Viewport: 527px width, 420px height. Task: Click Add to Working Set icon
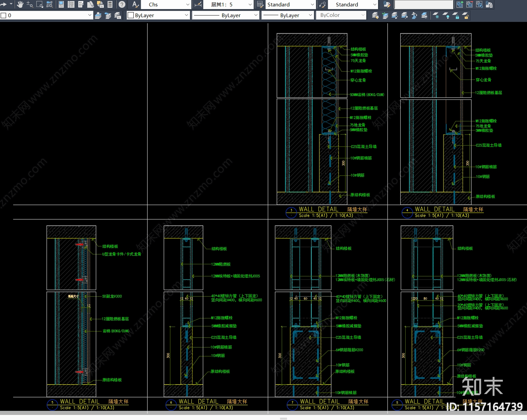pos(460,4)
